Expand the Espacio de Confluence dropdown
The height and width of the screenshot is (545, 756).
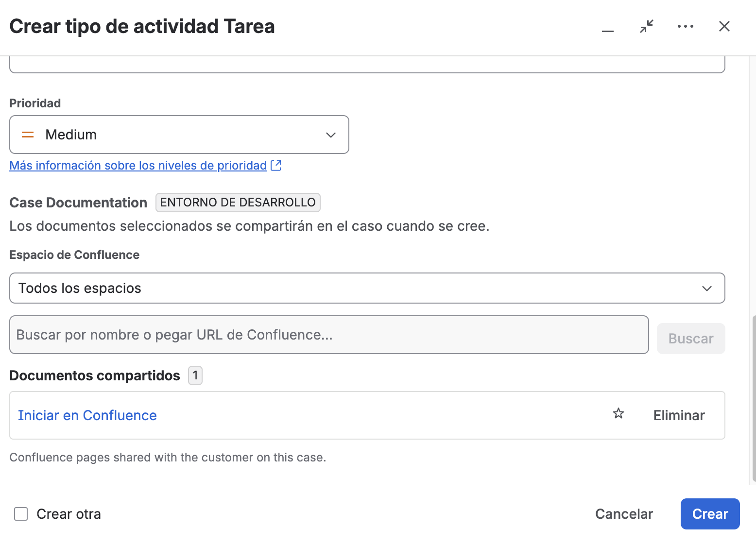[x=367, y=288]
